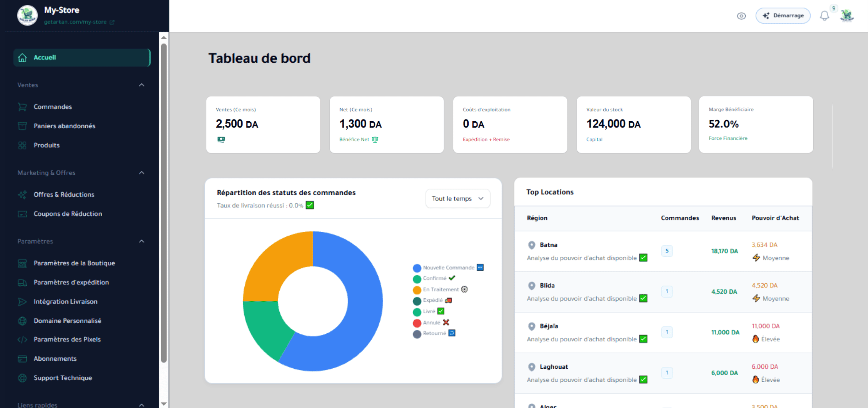Click the sidebar vertical scrollbar thumb
Image resolution: width=868 pixels, height=408 pixels.
click(x=164, y=203)
